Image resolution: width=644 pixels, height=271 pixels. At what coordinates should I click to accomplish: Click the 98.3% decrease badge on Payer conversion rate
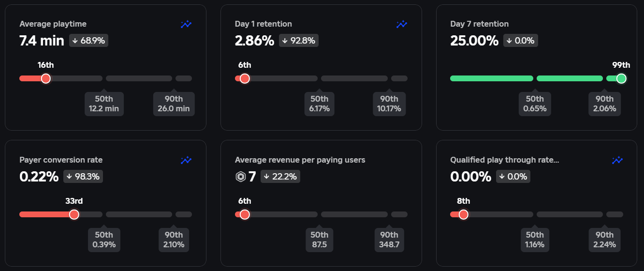click(x=83, y=177)
